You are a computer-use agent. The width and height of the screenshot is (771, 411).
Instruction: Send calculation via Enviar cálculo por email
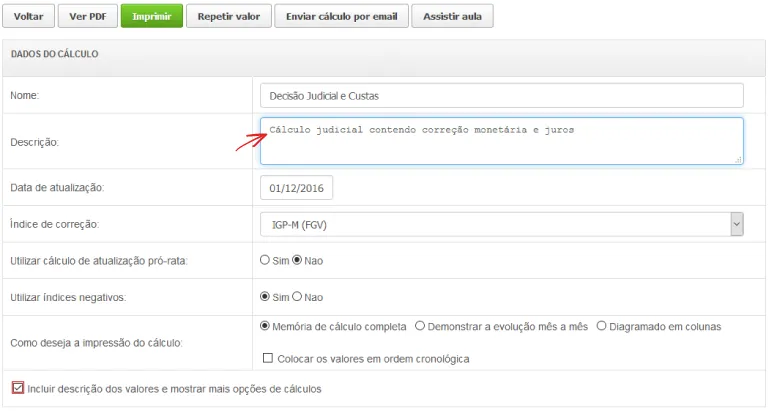341,17
